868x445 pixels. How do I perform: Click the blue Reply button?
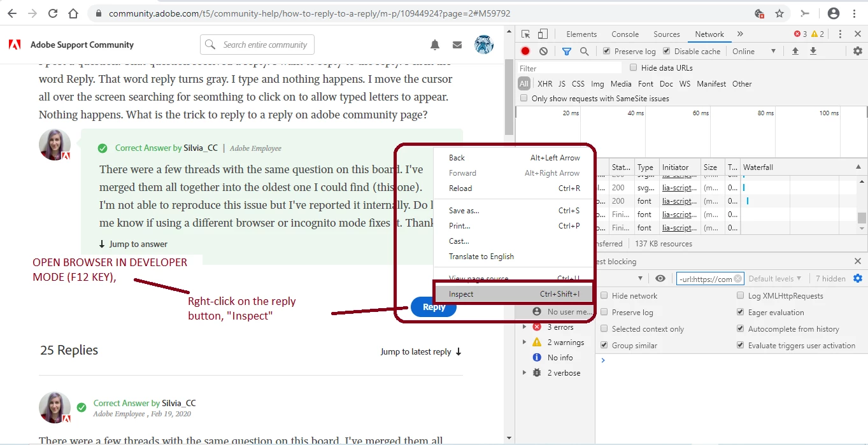(434, 307)
